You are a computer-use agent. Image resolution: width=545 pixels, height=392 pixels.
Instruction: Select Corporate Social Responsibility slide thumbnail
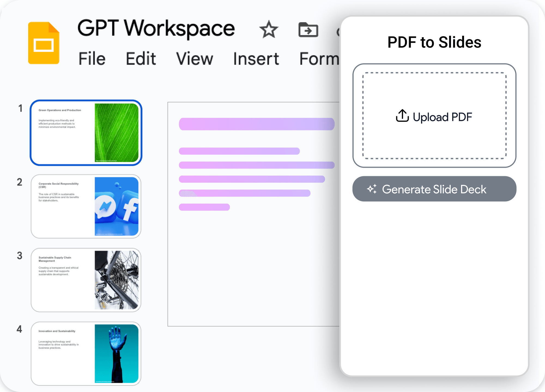86,206
